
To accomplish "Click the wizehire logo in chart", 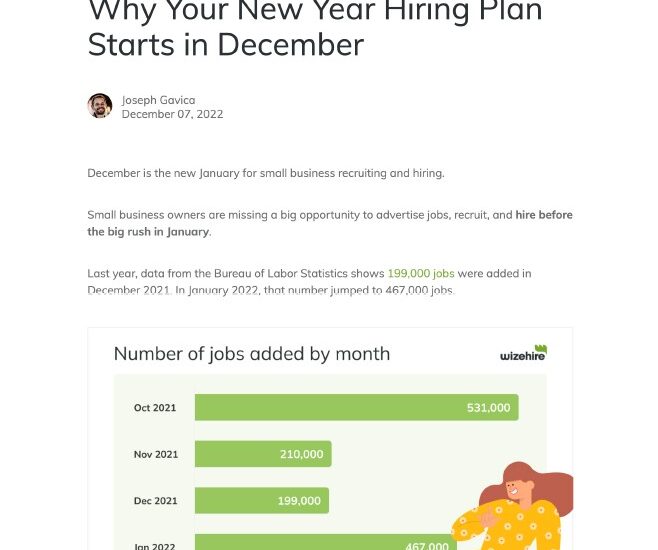I will point(524,353).
